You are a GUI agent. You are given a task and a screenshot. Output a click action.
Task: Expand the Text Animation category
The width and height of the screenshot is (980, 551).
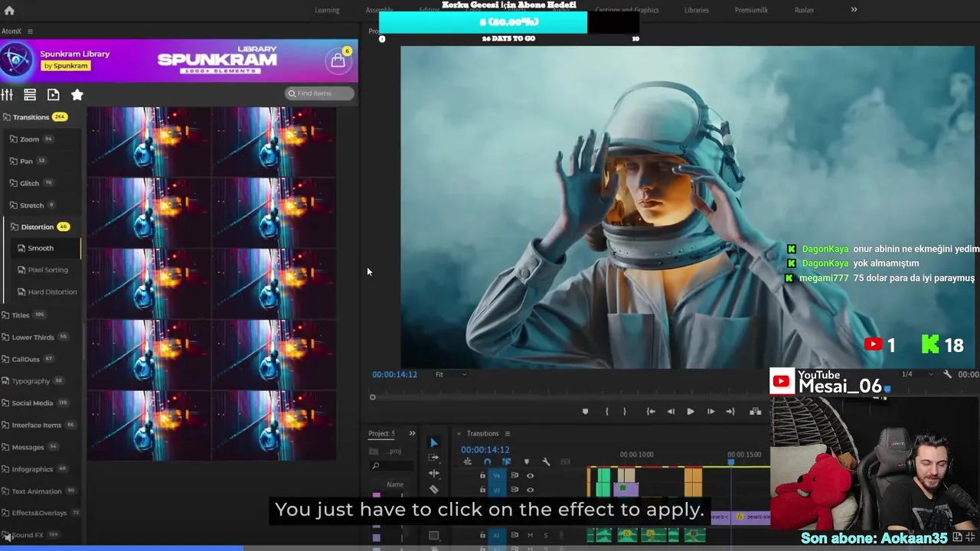(38, 491)
